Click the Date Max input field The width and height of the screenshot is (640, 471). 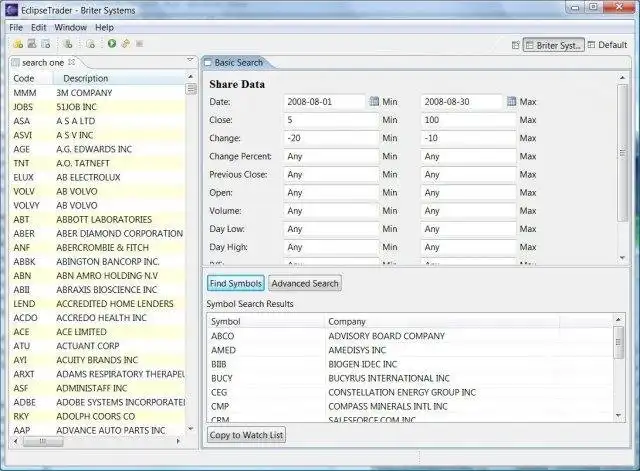(x=461, y=102)
